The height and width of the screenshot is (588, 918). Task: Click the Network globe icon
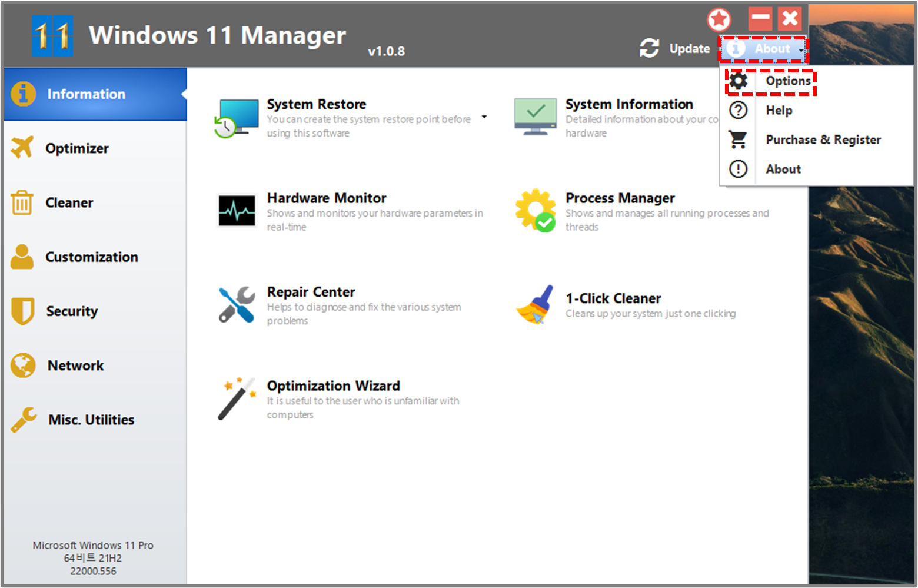tap(23, 366)
